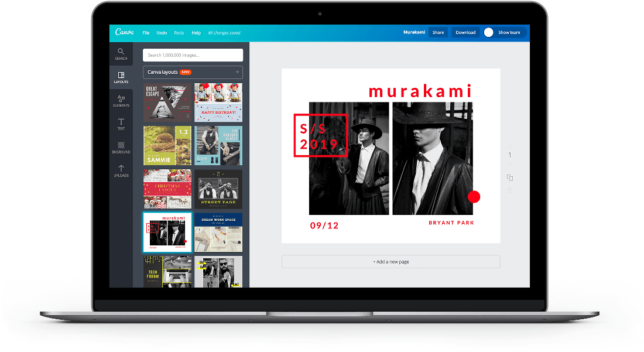The image size is (644, 352).
Task: Open the Layouts panel
Action: (121, 76)
